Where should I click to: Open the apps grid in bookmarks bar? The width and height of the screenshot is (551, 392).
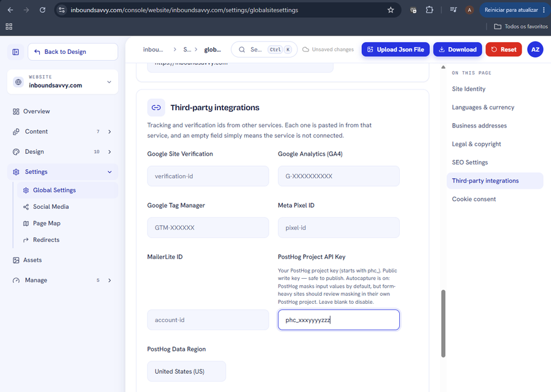[9, 26]
